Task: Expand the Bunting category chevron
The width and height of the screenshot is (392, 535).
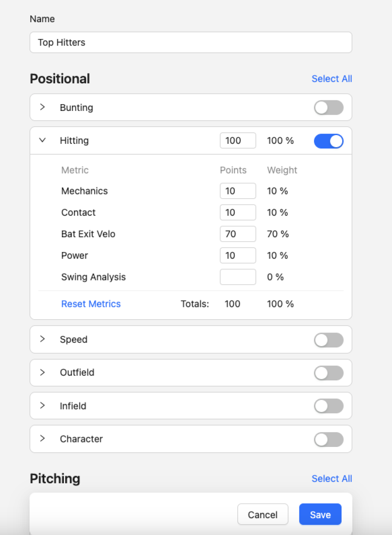Action: coord(42,107)
